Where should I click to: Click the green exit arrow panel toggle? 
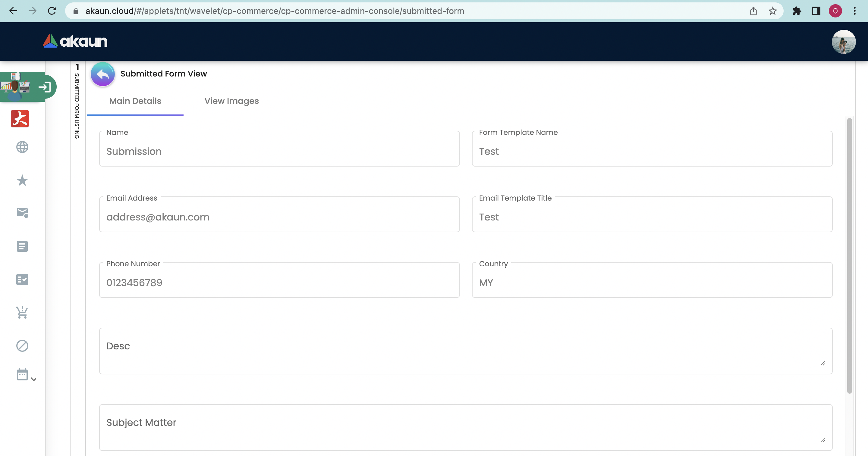pos(45,87)
